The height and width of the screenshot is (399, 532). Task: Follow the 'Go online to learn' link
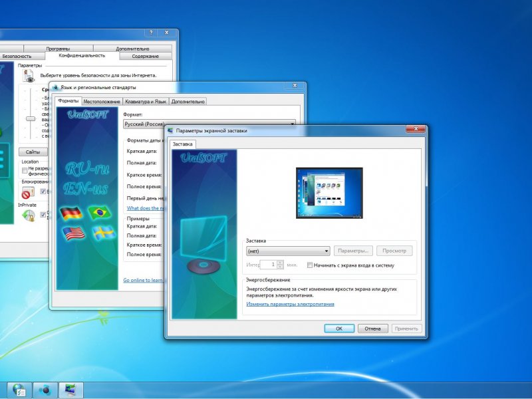coord(144,280)
